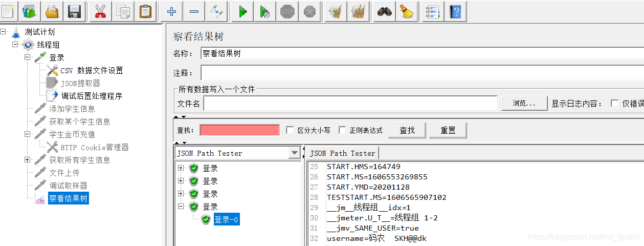Collapse the 线程组 tree node
This screenshot has height=246, width=644.
click(x=15, y=45)
